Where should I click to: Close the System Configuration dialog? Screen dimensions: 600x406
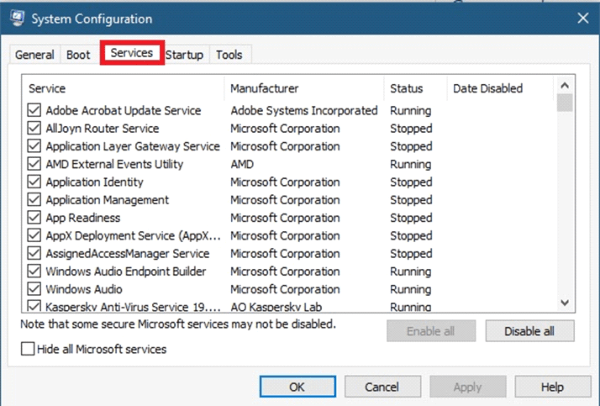(x=583, y=18)
